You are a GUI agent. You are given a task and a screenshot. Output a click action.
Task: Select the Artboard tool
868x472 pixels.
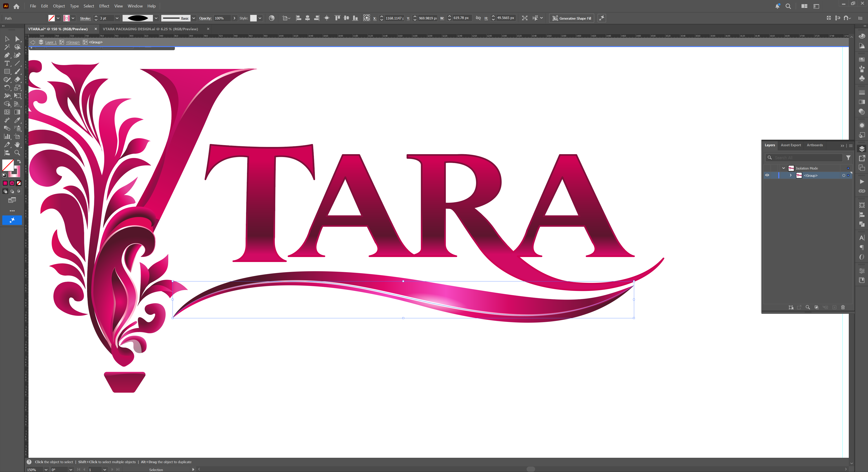pos(17,136)
